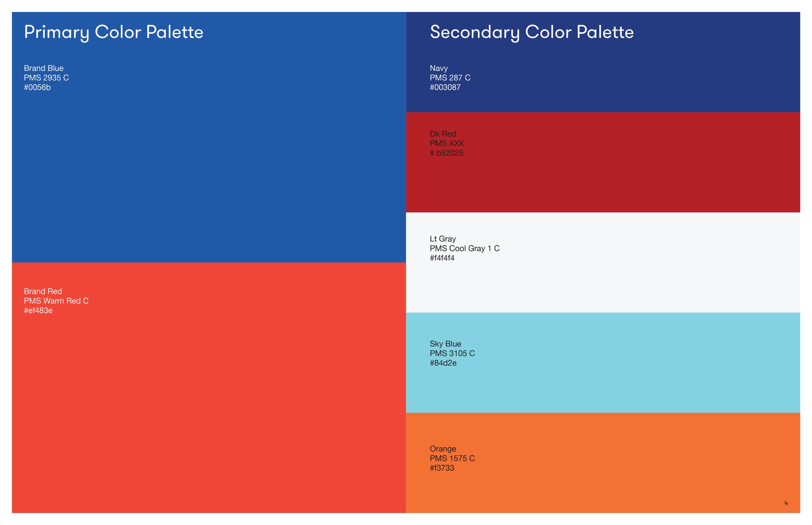Click the Lt Gray swatch
The width and height of the screenshot is (812, 525).
(603, 262)
